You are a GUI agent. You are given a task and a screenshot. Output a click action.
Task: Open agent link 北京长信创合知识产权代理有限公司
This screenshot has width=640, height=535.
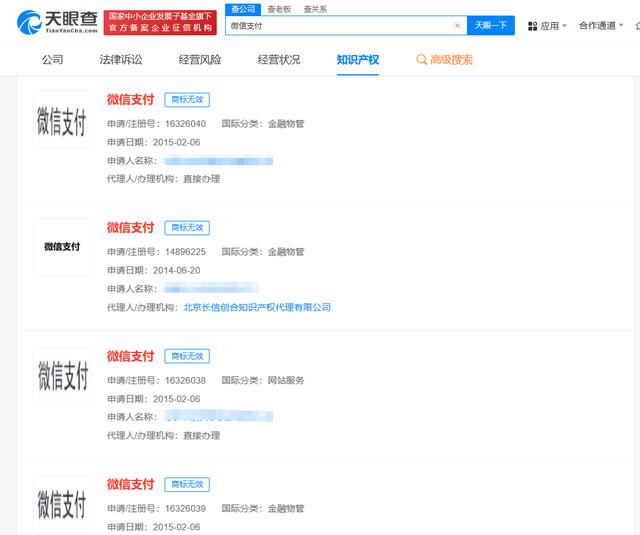click(x=257, y=307)
